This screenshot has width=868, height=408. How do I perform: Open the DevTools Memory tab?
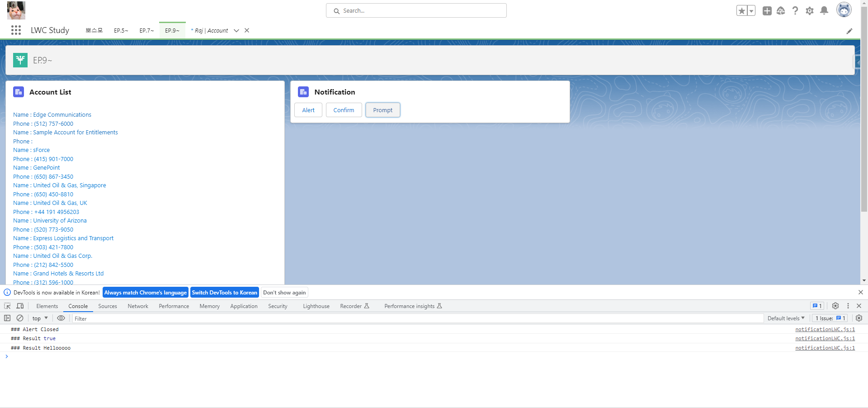tap(210, 306)
